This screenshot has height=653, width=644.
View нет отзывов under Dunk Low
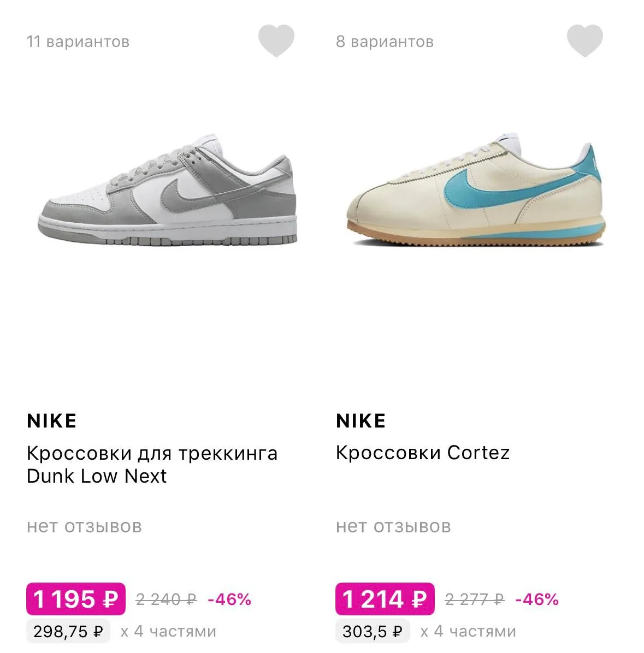84,526
